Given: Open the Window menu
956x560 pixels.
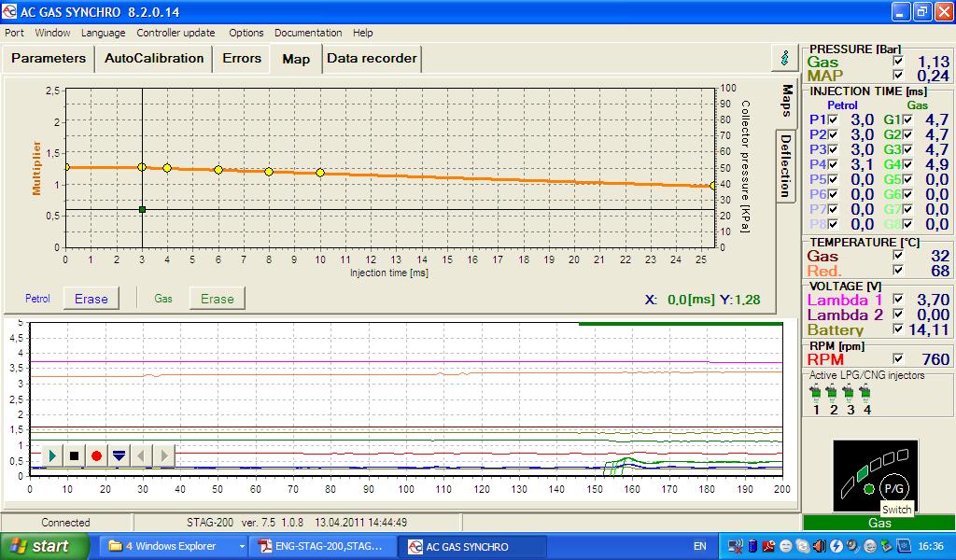Looking at the screenshot, I should pyautogui.click(x=52, y=33).
